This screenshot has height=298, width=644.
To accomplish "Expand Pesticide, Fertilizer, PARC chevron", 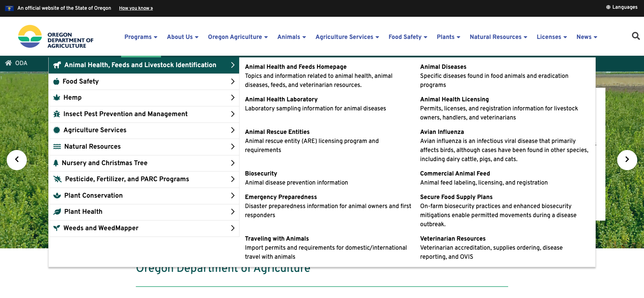I will 232,179.
